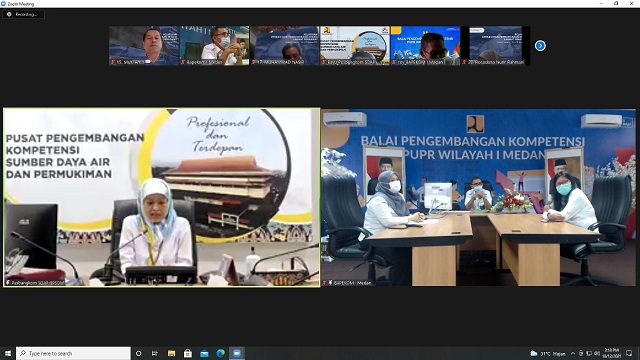This screenshot has height=360, width=640.
Task: Click the Recording indicator label
Action: [x=23, y=14]
